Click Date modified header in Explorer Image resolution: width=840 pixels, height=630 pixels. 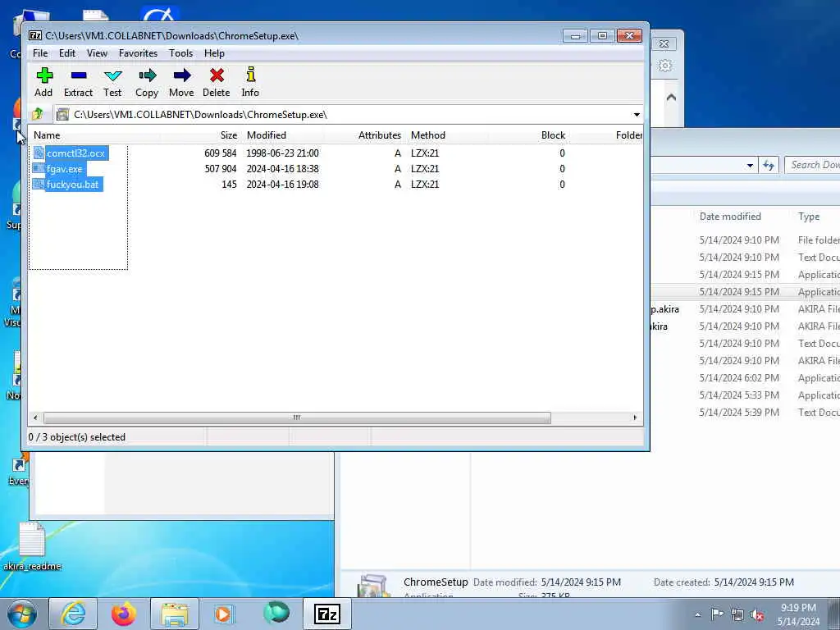point(730,217)
